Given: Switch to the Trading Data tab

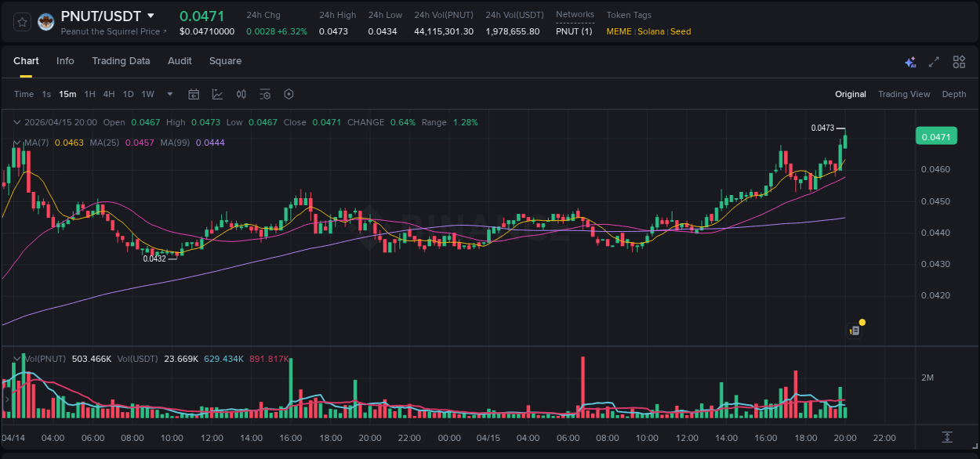Looking at the screenshot, I should click(121, 61).
